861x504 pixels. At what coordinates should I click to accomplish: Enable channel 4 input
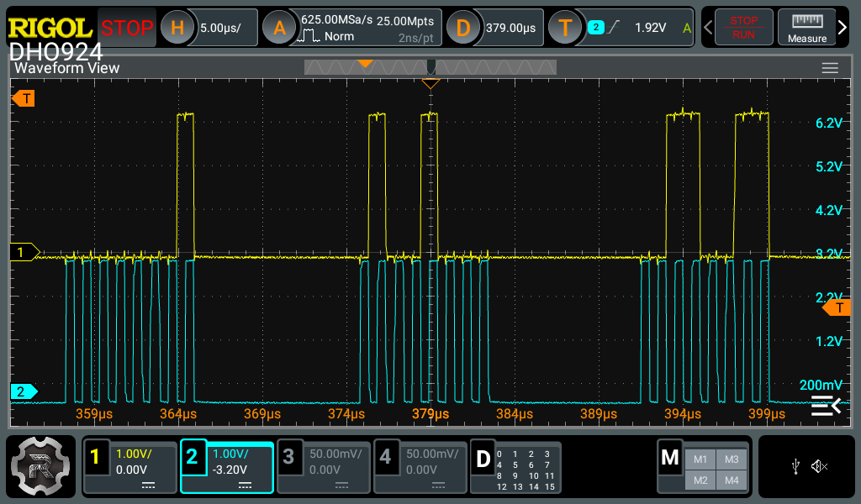pyautogui.click(x=420, y=467)
